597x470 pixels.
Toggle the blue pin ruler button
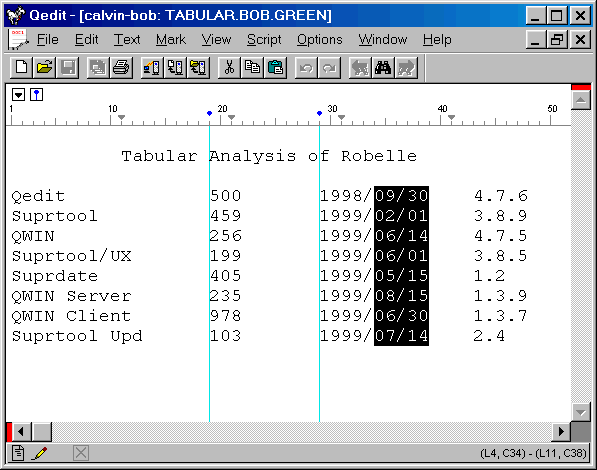click(37, 94)
